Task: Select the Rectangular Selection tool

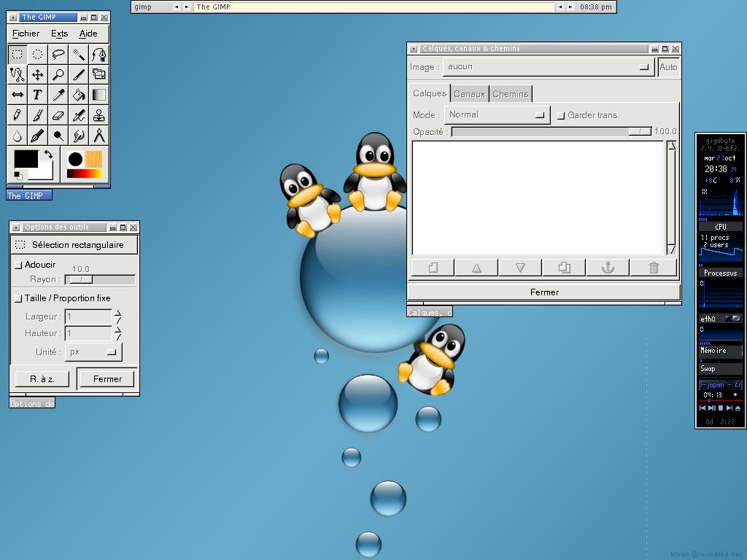Action: (x=18, y=54)
